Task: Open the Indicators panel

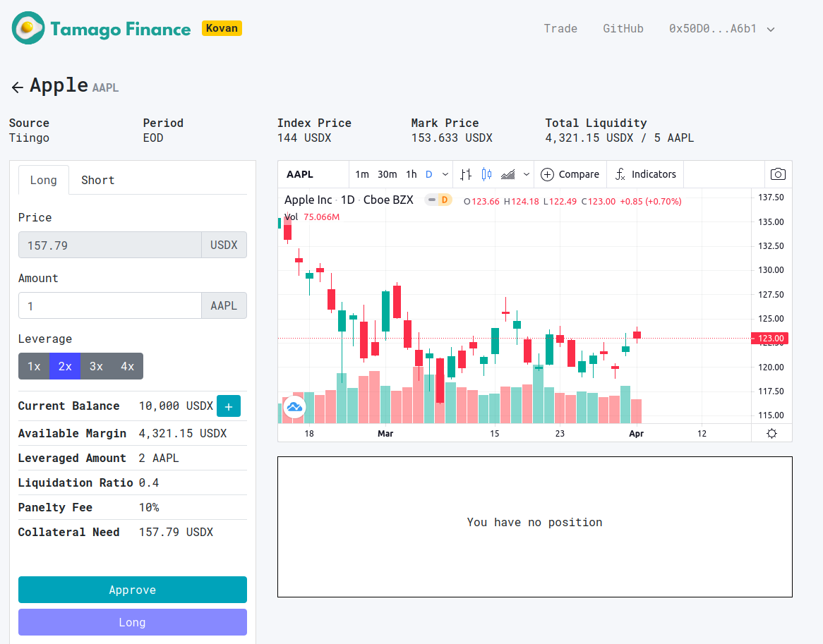Action: 645,174
